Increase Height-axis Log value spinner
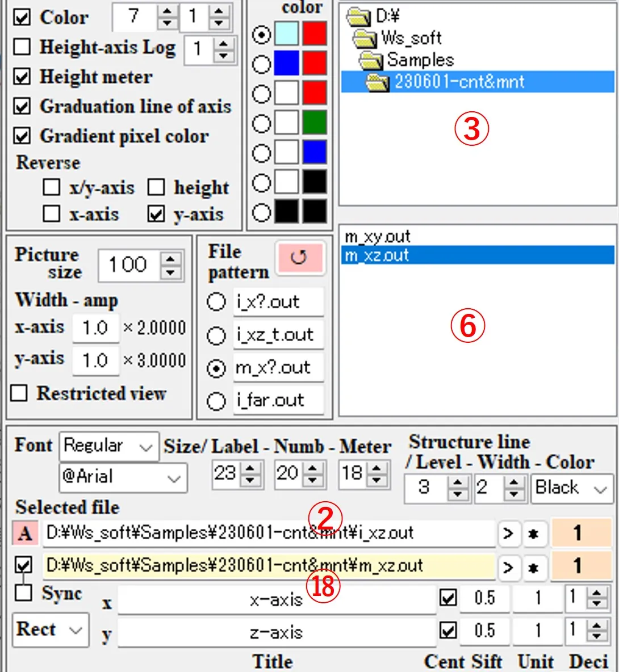 (223, 43)
